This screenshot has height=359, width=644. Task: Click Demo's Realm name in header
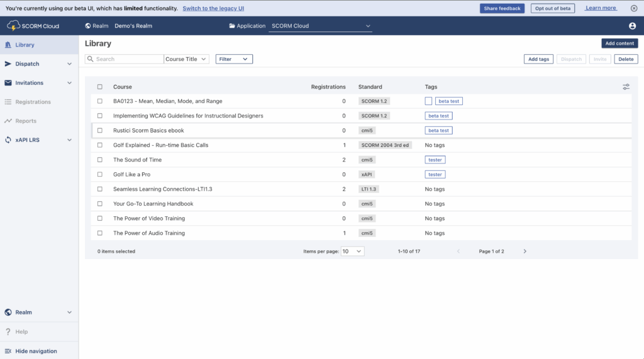tap(133, 26)
